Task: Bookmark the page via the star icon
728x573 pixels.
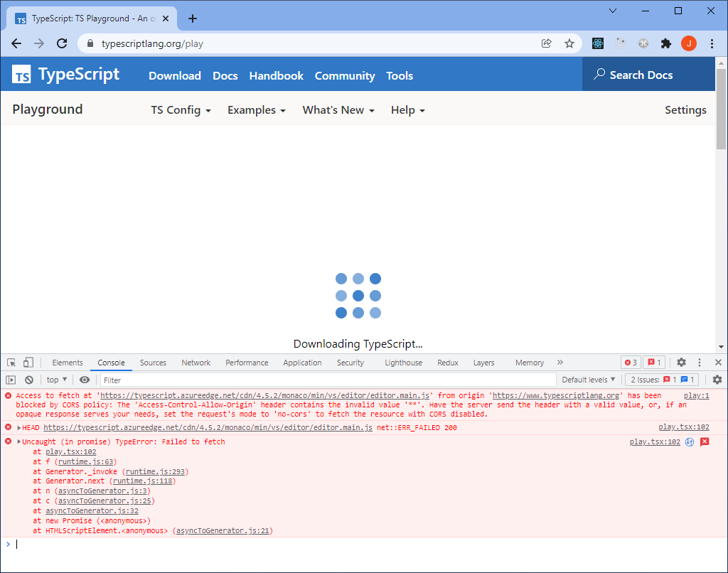Action: click(x=569, y=43)
